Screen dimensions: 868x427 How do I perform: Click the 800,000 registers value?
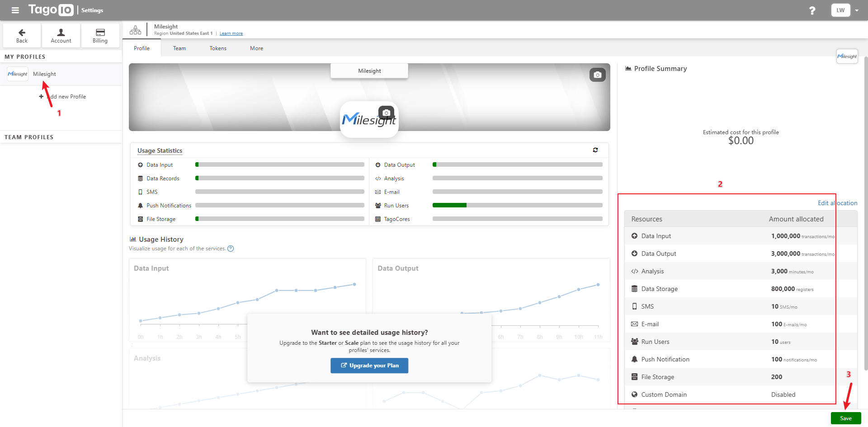tap(792, 289)
